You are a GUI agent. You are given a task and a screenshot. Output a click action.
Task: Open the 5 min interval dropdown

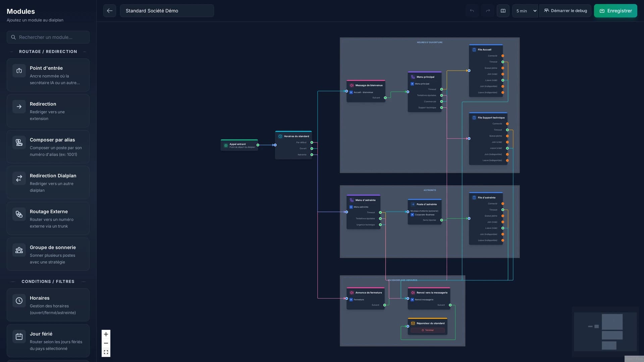point(525,11)
